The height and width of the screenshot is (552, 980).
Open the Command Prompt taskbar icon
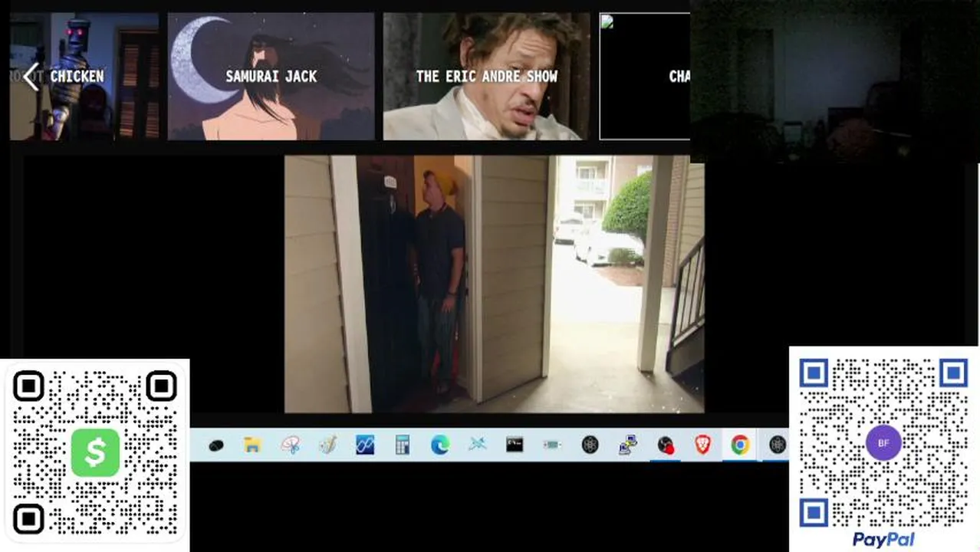click(515, 445)
